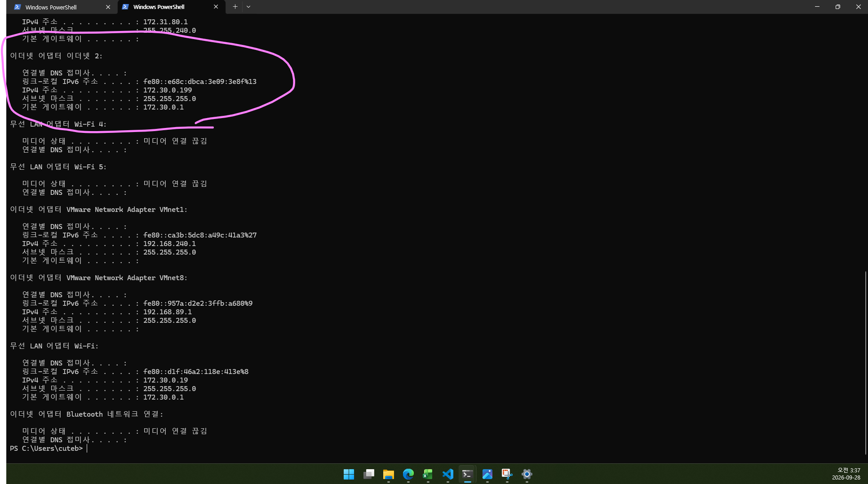
Task: Expand the new tab profile dropdown
Action: [x=248, y=7]
